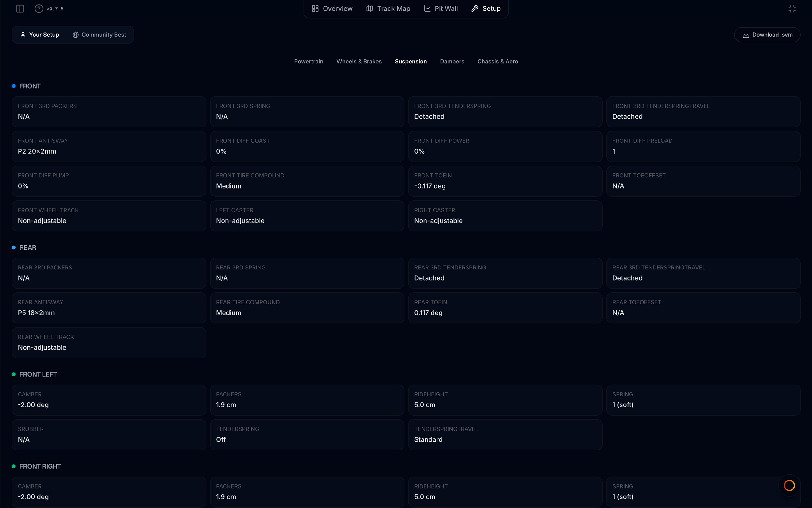Click the download arrow icon
Screen dimensions: 812x508
(x=746, y=35)
